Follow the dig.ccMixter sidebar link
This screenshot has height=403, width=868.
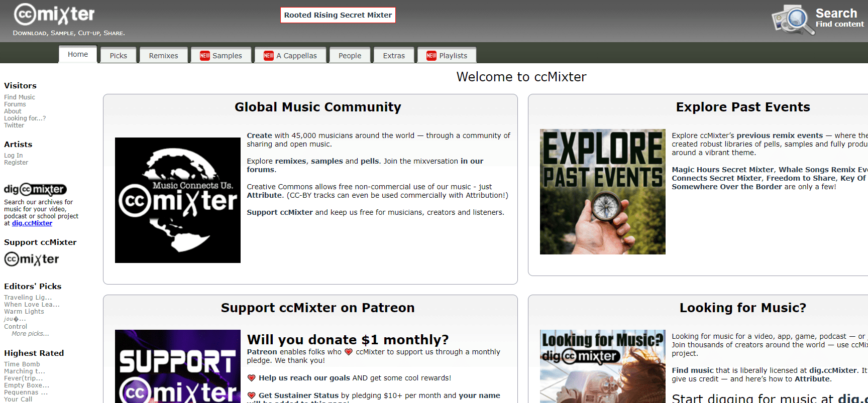coord(32,223)
